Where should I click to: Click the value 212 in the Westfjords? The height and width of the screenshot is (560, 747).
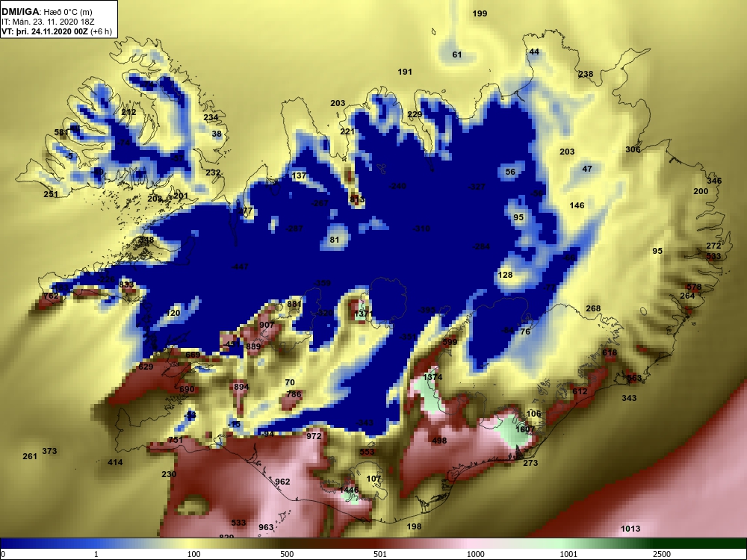pyautogui.click(x=128, y=112)
